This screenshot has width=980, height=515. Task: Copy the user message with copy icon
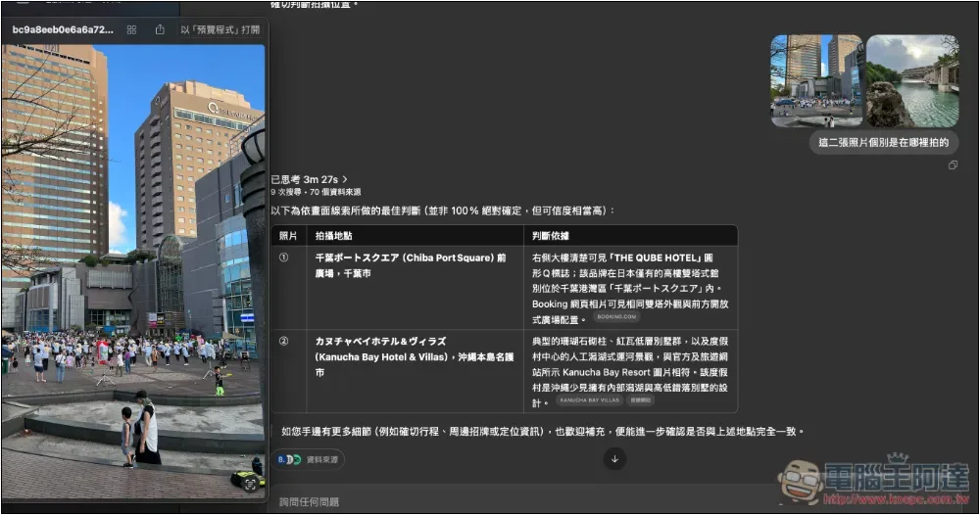click(x=953, y=165)
